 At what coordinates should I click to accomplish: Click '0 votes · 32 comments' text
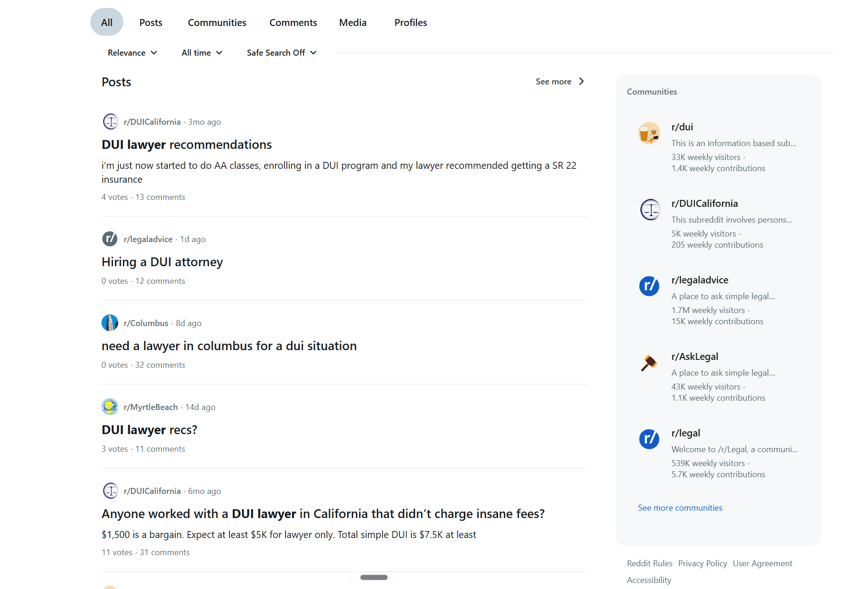pos(143,365)
